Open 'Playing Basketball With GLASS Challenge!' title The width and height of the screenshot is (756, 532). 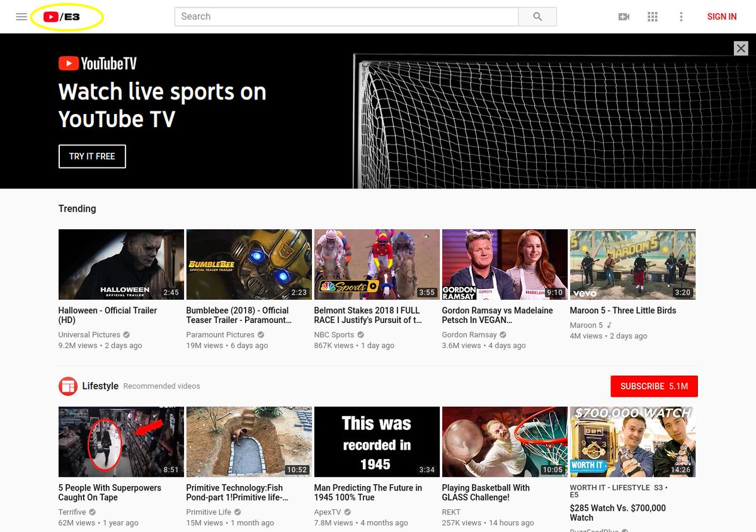(486, 493)
